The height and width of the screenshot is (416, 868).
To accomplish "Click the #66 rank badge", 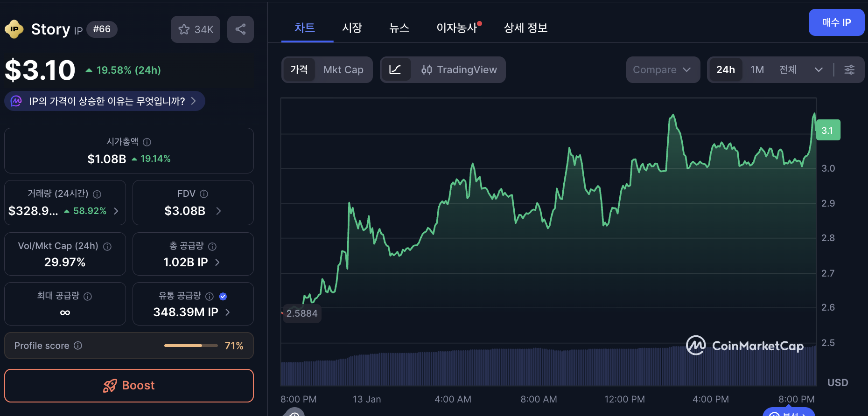I will [x=102, y=29].
